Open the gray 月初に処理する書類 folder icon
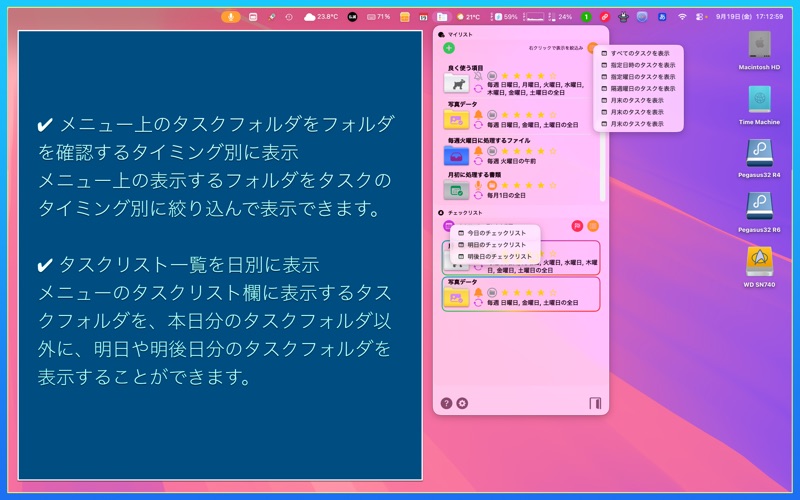 pos(457,190)
